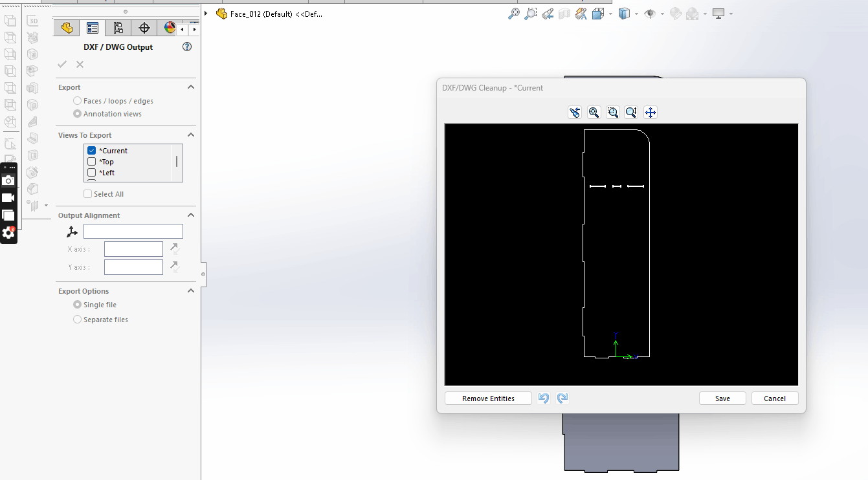Choose Single file export option
Image resolution: width=868 pixels, height=480 pixels.
(x=78, y=305)
